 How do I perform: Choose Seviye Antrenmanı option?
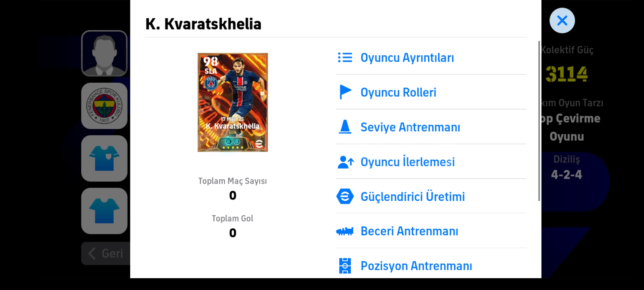point(431,127)
